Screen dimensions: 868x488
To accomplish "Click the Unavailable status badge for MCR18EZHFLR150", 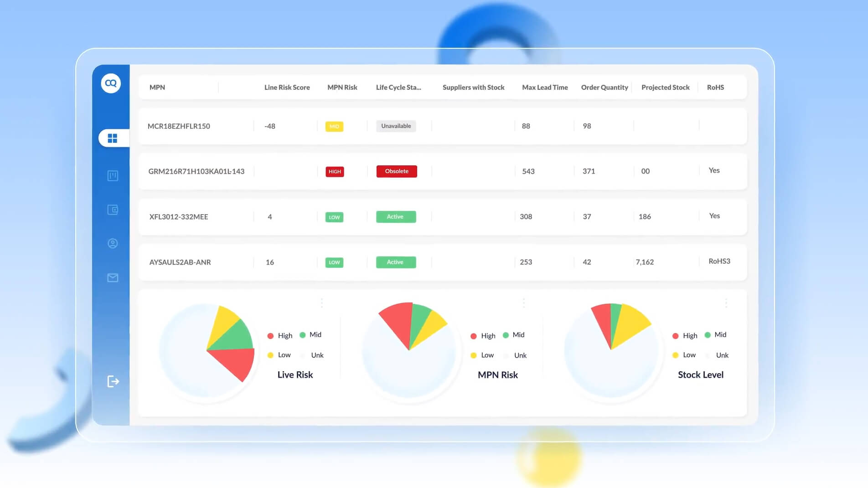I will (396, 126).
